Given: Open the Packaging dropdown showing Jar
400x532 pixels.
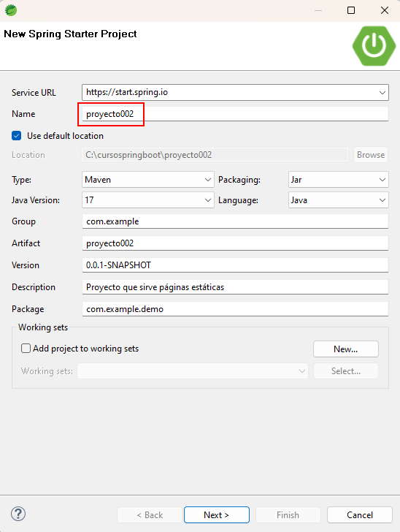Looking at the screenshot, I should (x=338, y=180).
